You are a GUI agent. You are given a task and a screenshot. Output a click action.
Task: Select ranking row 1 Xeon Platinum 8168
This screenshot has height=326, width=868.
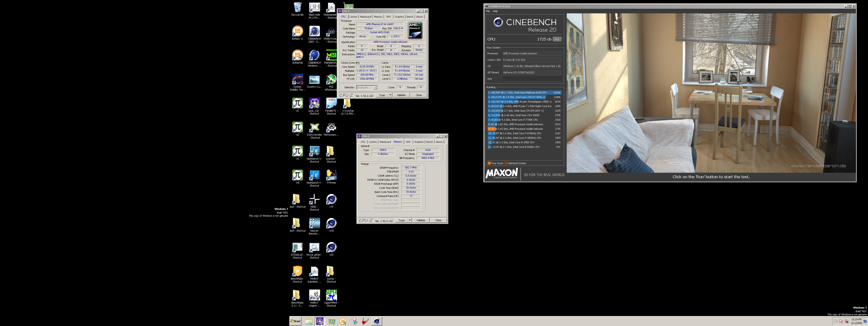point(524,92)
